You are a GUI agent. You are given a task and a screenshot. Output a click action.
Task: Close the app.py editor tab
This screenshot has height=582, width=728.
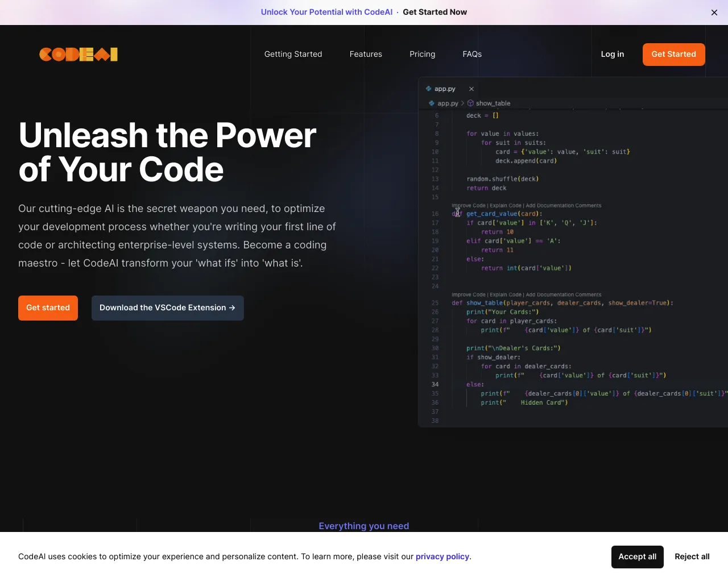pos(471,89)
